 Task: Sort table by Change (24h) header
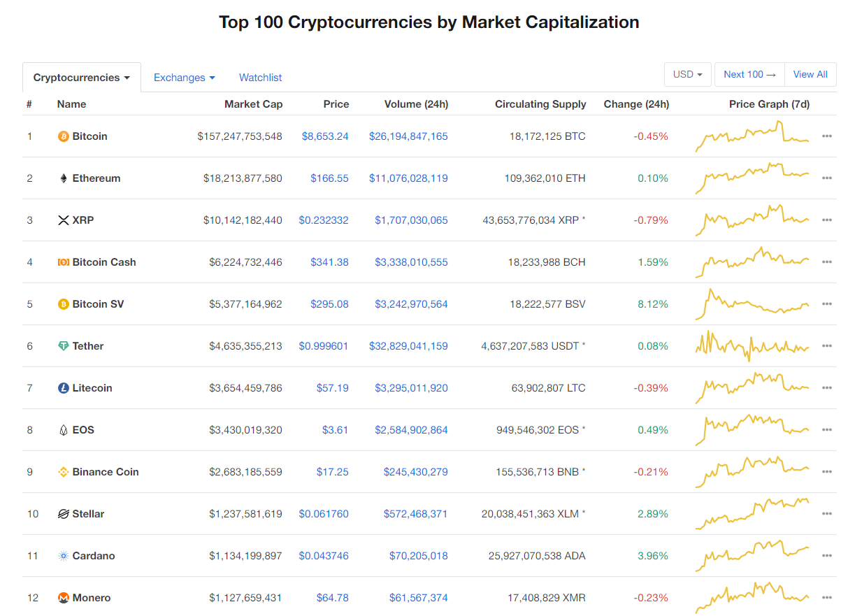[x=636, y=104]
